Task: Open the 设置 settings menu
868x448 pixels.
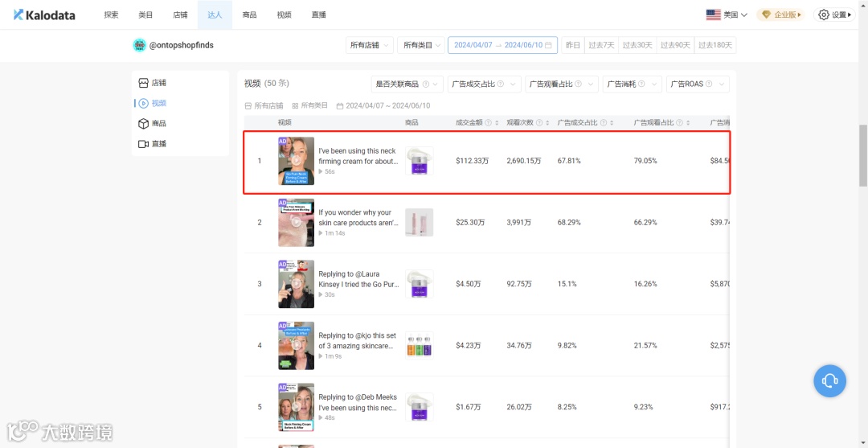Action: (x=835, y=15)
